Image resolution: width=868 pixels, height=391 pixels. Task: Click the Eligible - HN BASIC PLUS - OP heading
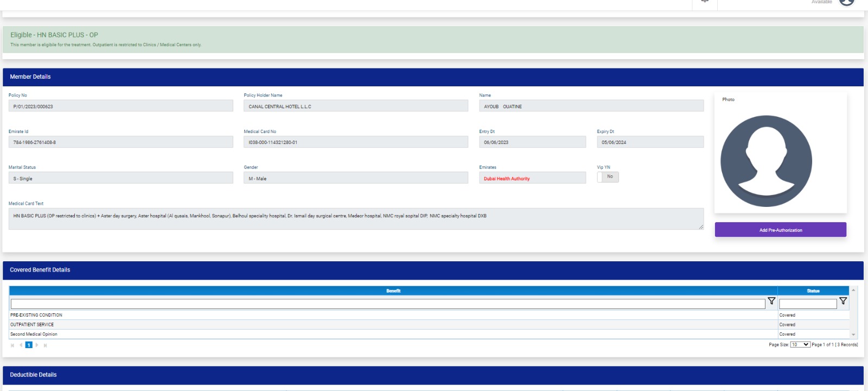tap(54, 35)
